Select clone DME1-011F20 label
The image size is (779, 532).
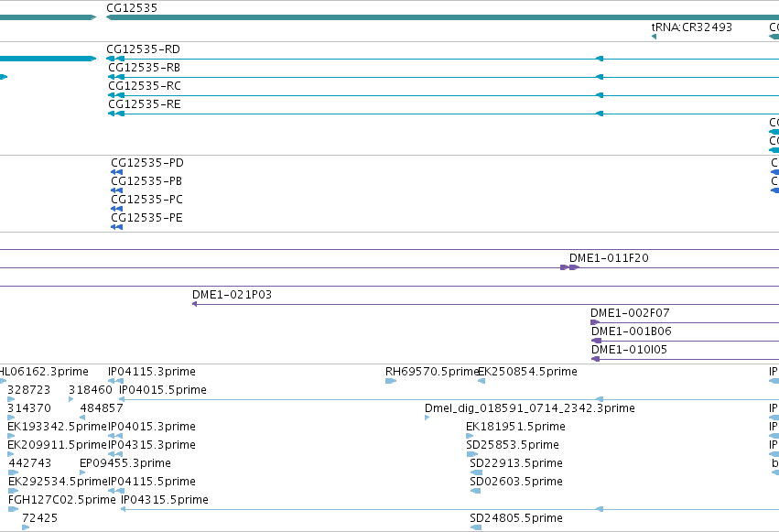[x=609, y=258]
